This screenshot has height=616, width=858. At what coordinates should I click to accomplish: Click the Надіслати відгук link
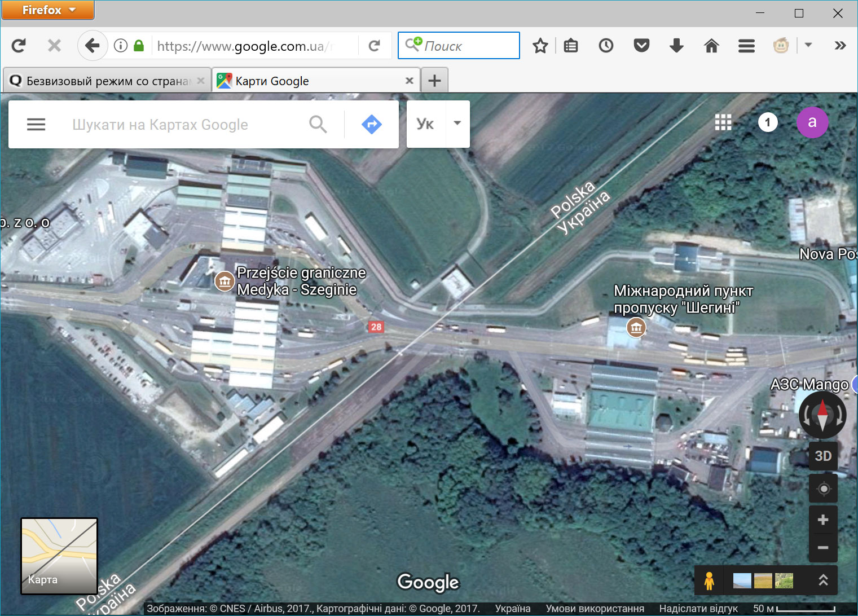click(698, 609)
